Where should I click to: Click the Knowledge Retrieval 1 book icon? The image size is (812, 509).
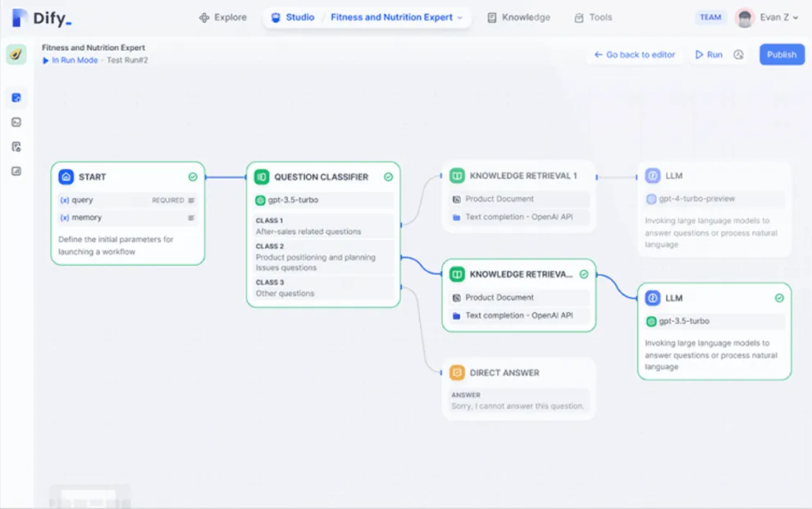pyautogui.click(x=457, y=176)
